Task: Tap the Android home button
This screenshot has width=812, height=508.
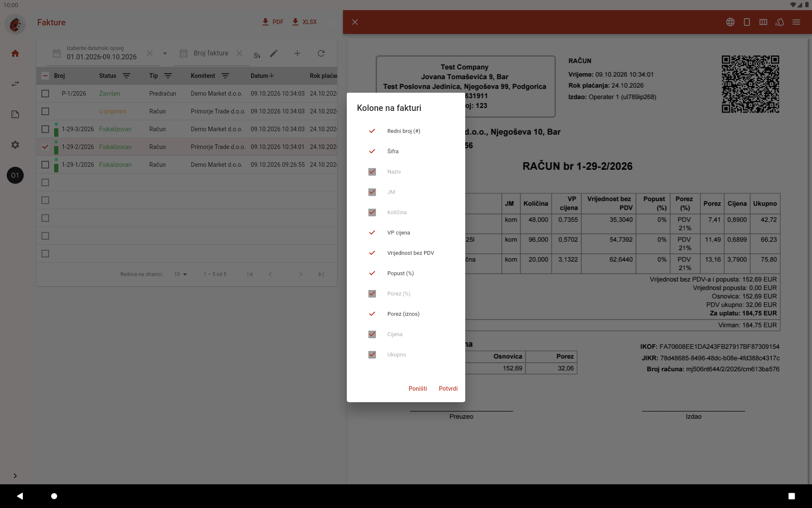Action: click(54, 496)
